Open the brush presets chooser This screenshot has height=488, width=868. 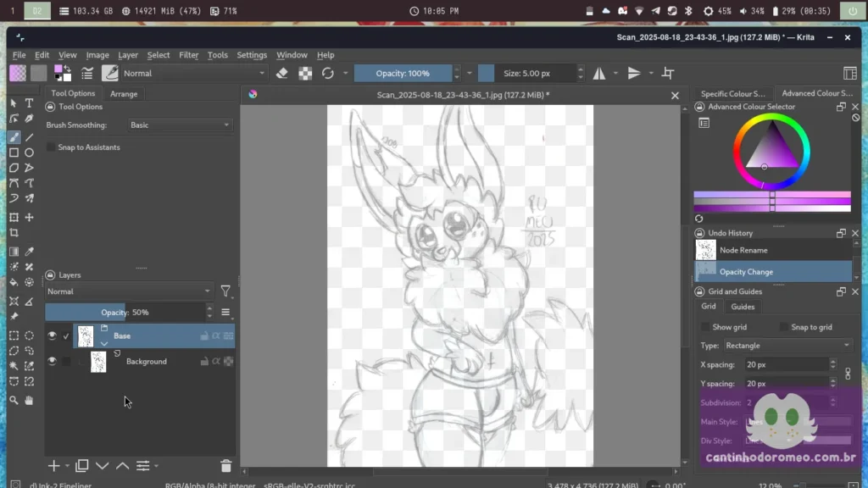tap(110, 73)
